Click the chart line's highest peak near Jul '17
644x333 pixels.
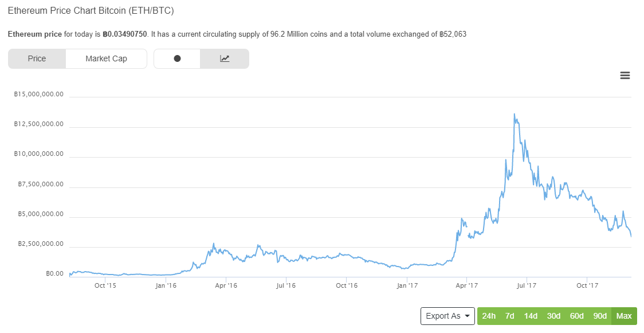click(514, 114)
